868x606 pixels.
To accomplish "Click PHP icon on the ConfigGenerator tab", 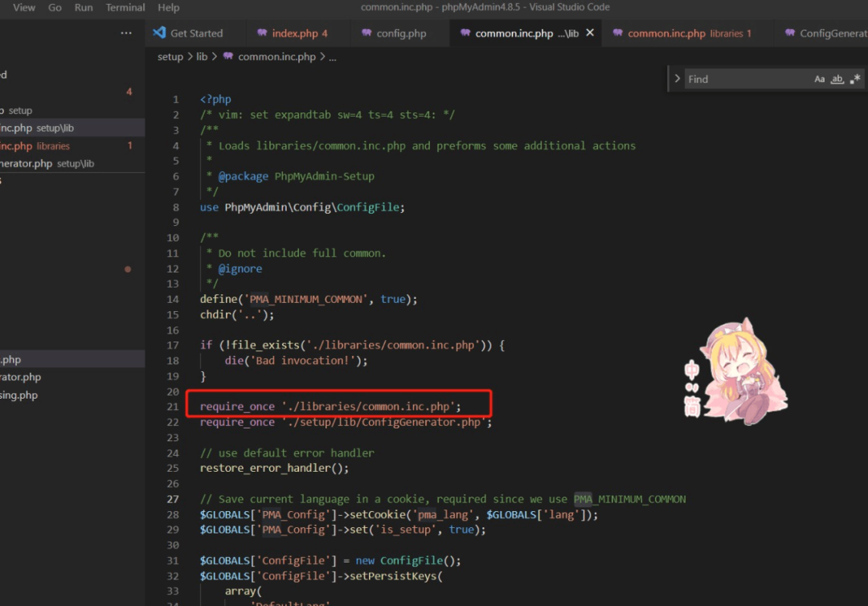I will (790, 33).
